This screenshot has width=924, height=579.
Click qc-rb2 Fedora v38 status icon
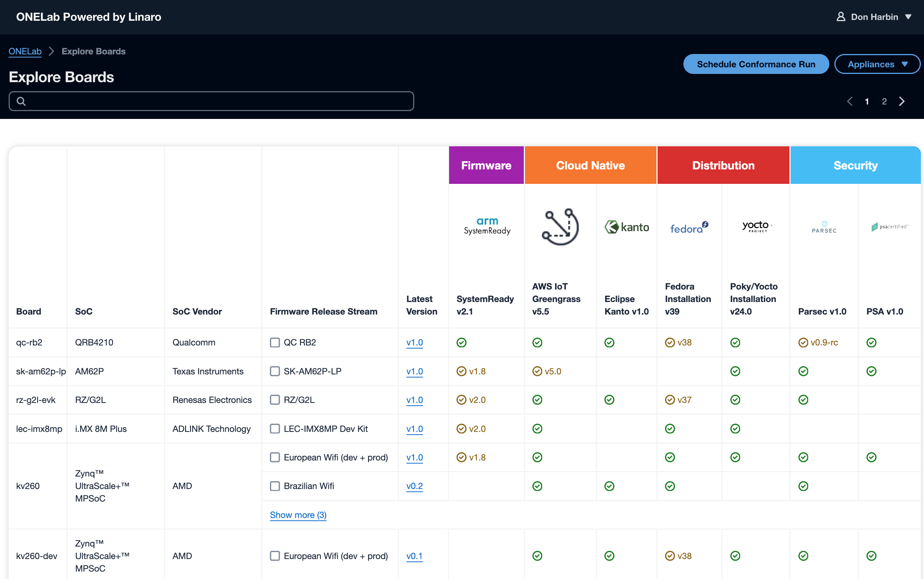click(670, 343)
